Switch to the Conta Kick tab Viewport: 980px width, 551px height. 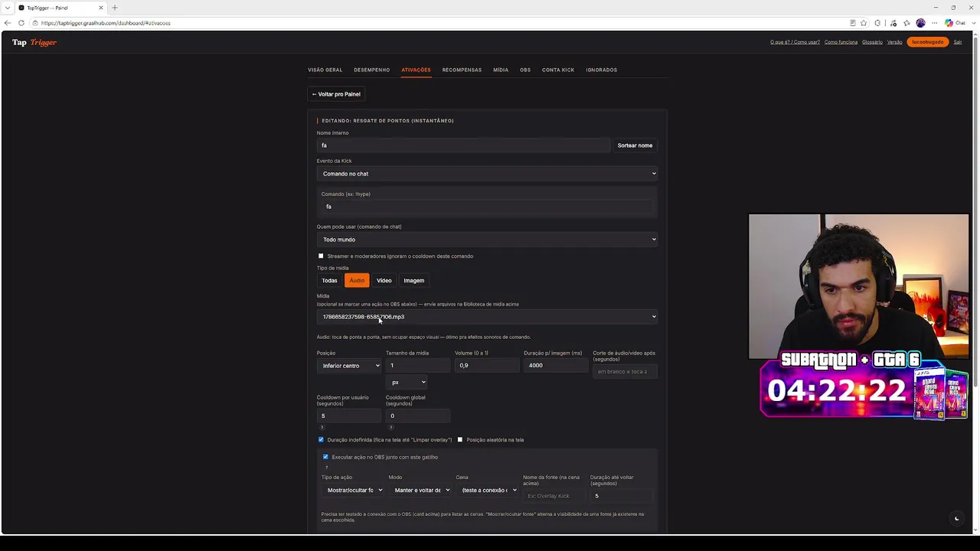[x=558, y=70]
